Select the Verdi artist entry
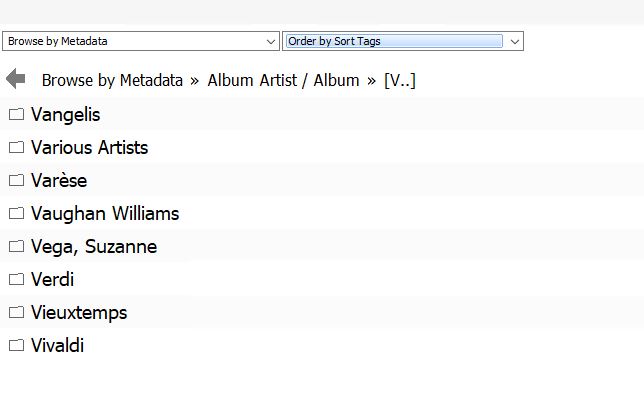Image resolution: width=644 pixels, height=398 pixels. coord(53,279)
